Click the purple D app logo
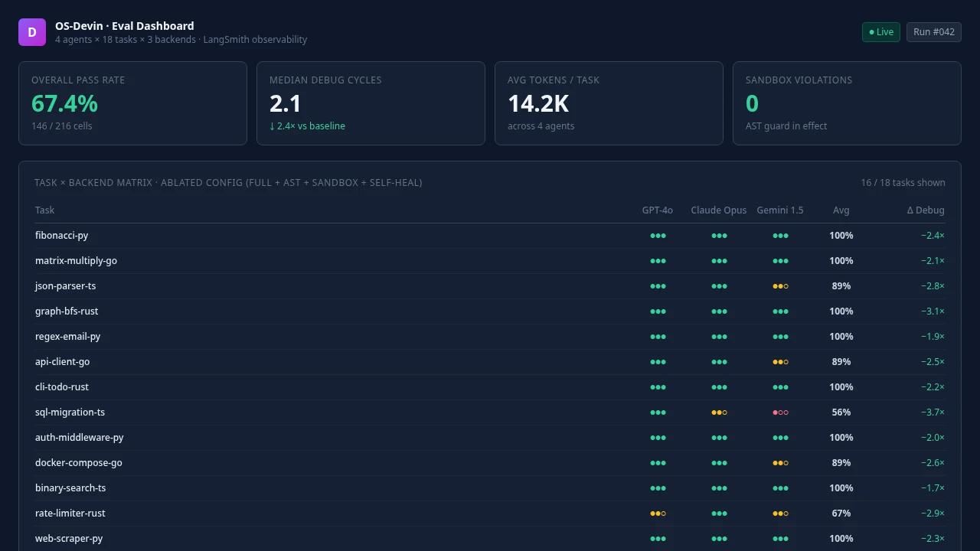The width and height of the screenshot is (980, 551). [x=32, y=32]
